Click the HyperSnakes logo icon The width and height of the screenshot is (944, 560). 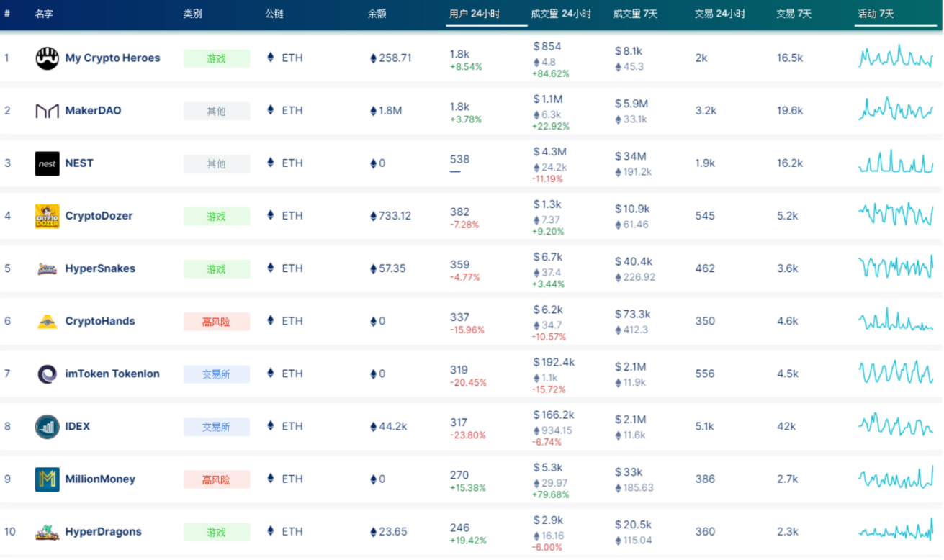pos(48,268)
